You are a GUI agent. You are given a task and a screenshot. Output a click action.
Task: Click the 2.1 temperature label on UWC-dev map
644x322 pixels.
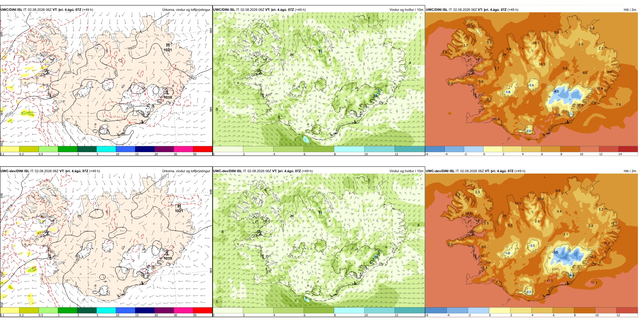point(529,292)
